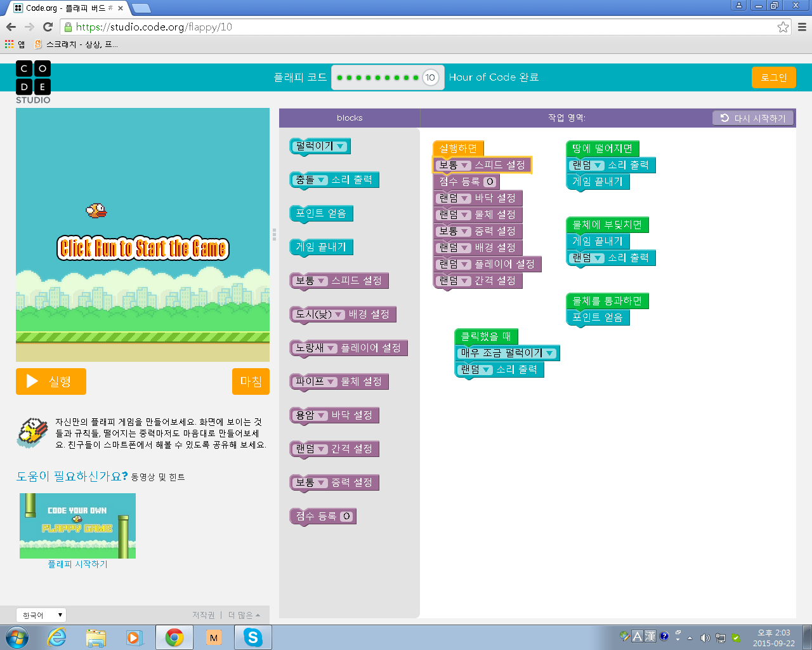Open Skype from the taskbar
Screen dimensions: 812x650
(253, 637)
